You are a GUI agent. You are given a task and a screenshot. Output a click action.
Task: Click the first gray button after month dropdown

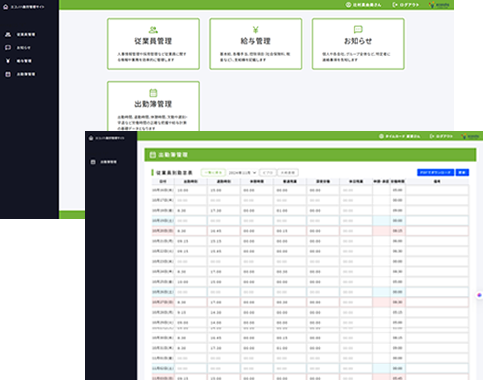click(x=268, y=173)
